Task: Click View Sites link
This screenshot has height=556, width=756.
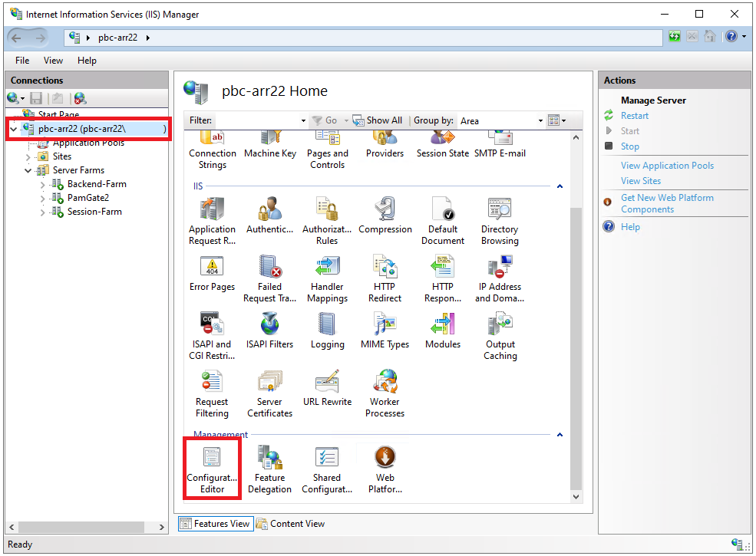Action: 641,181
